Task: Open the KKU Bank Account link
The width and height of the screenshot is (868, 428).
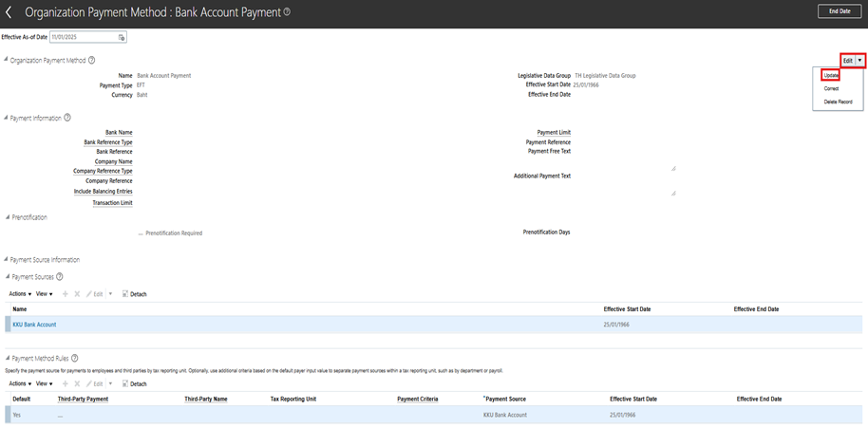Action: 34,325
